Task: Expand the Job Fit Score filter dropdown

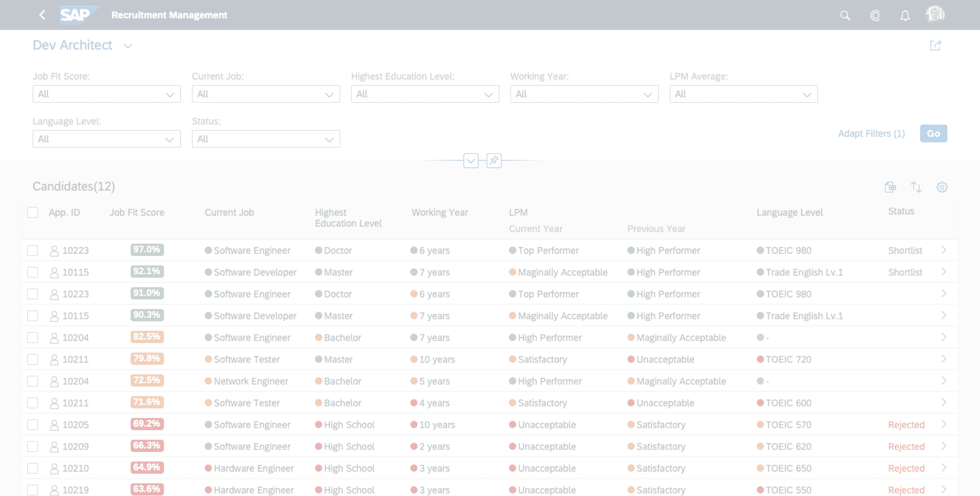Action: click(x=170, y=94)
